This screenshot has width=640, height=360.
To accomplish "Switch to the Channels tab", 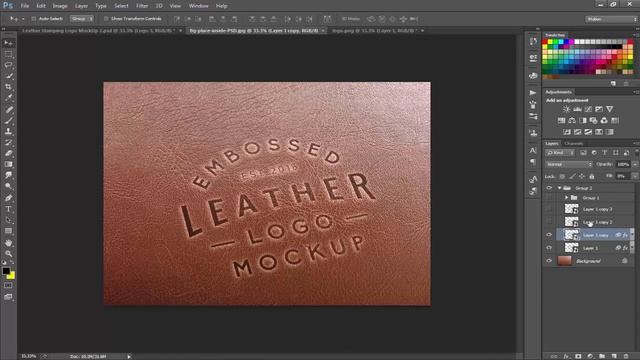I will pyautogui.click(x=574, y=143).
